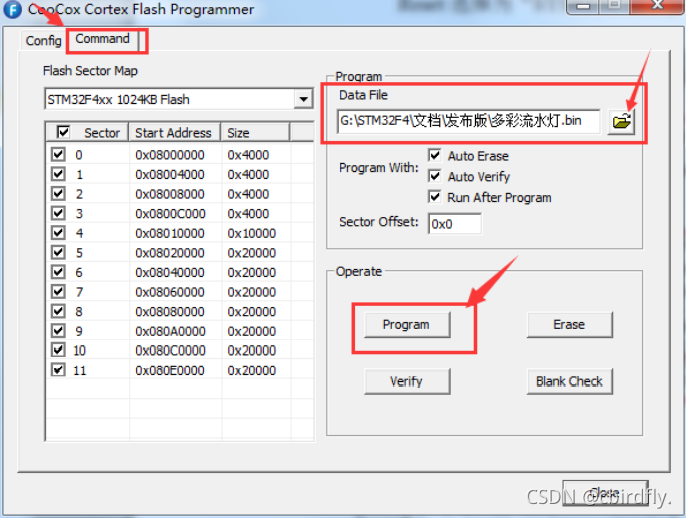Click the Program button
Viewport: 686px width, 518px height.
[x=407, y=325]
